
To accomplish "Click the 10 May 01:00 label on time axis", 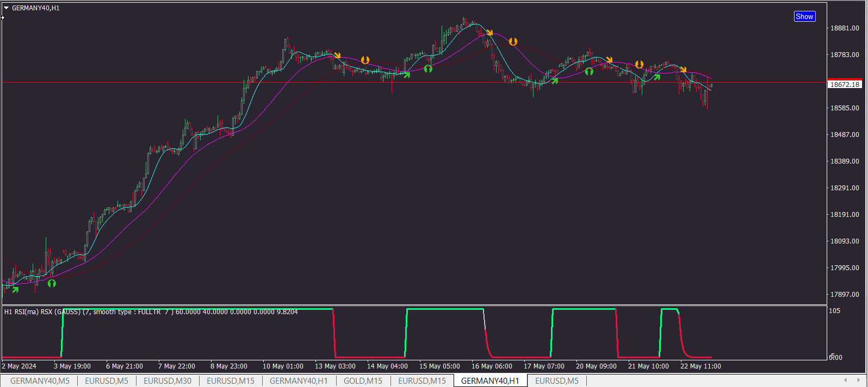I will pos(283,366).
